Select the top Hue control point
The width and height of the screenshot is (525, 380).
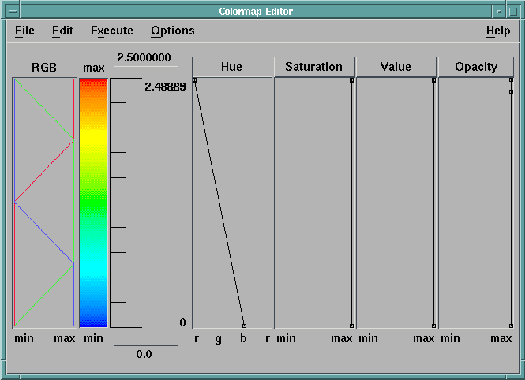[x=195, y=80]
